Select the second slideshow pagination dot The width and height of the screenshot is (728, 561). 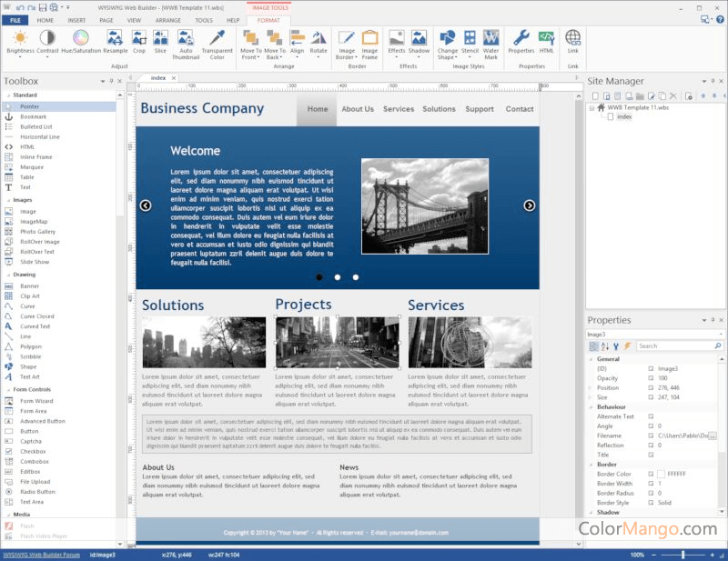coord(338,276)
